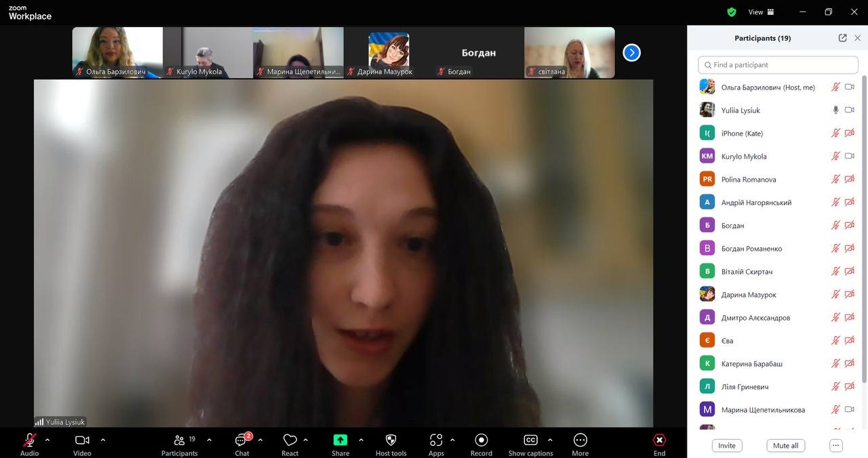This screenshot has width=868, height=458.
Task: Open the Chat panel icon
Action: (x=241, y=441)
